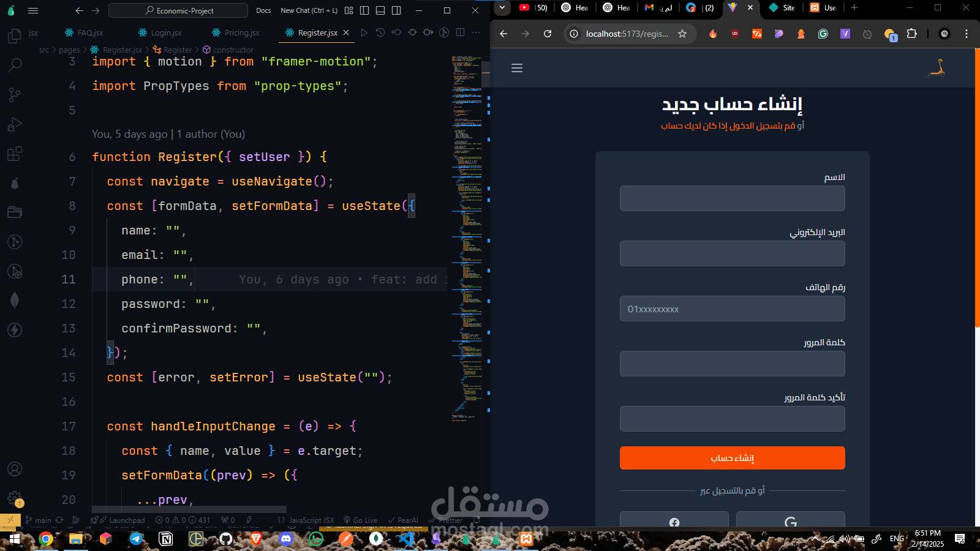
Task: Open the Manage gear icon in the sidebar
Action: tap(15, 498)
